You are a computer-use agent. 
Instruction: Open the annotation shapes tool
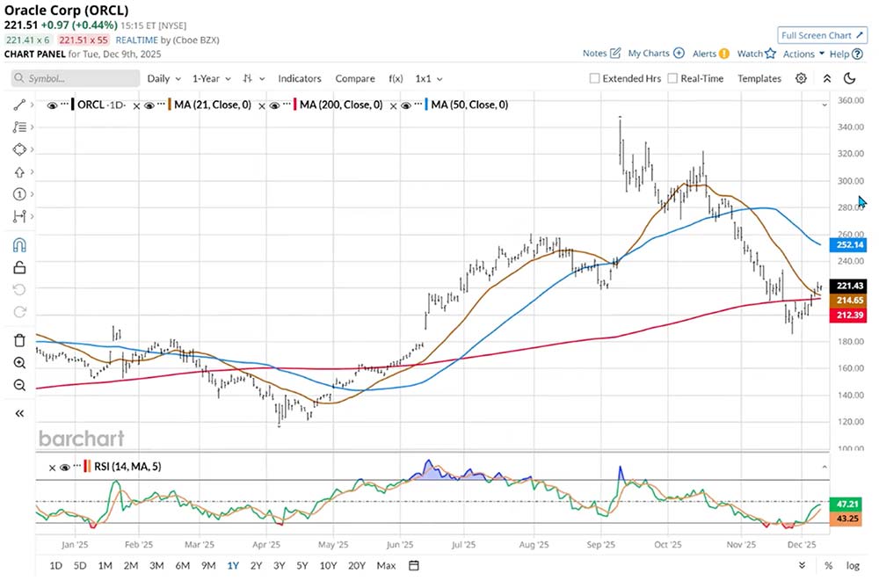point(19,149)
